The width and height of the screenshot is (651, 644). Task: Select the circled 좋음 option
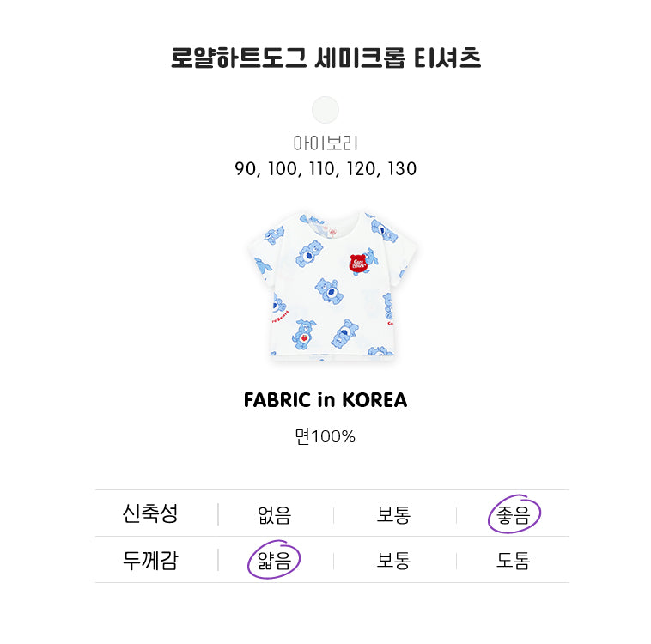514,514
